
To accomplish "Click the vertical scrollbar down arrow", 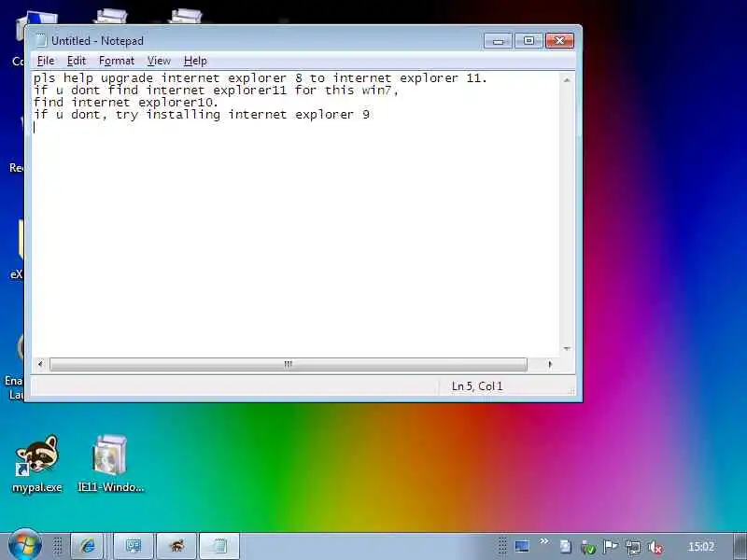I will (567, 349).
